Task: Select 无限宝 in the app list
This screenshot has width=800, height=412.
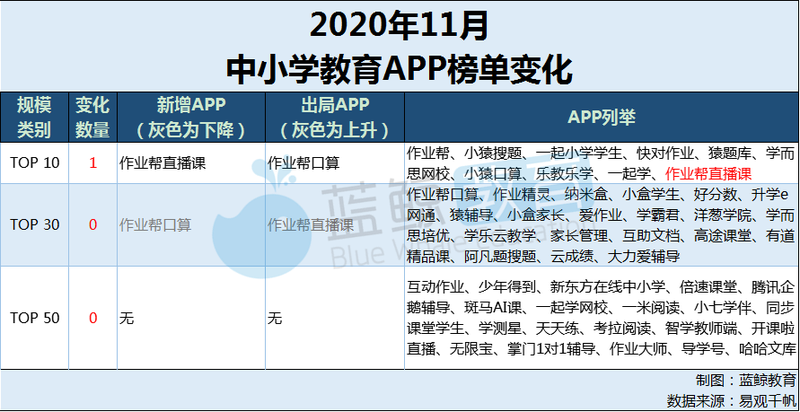Action: tap(471, 349)
